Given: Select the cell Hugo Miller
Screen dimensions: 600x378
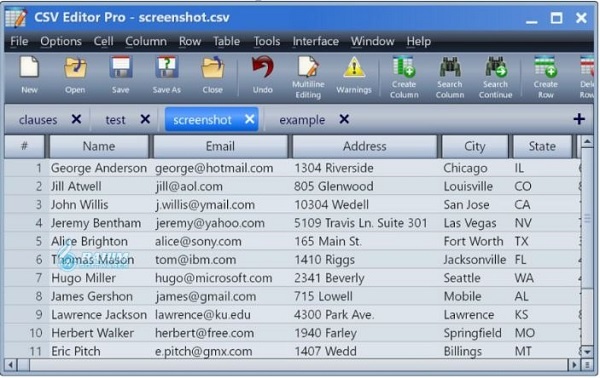Looking at the screenshot, I should (x=83, y=278).
